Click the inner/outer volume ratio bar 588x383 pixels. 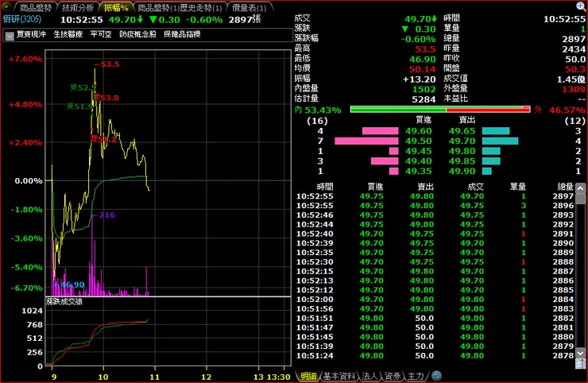[x=440, y=109]
